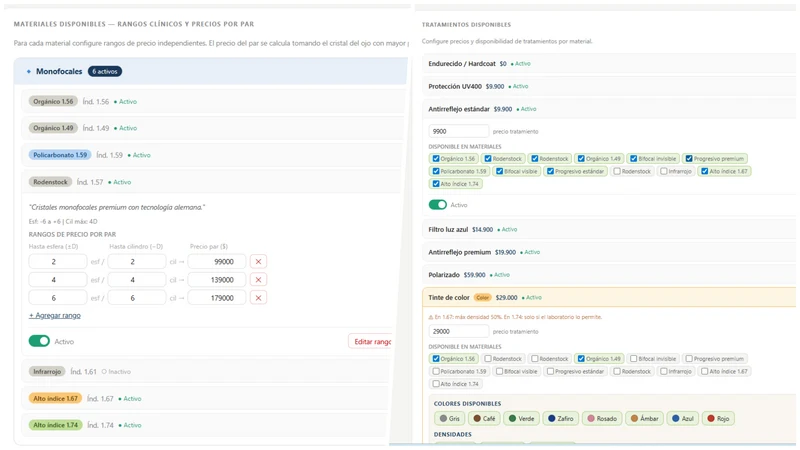Expand the Endurecido / Hardcoat treatment
Viewport: 800px width, 450px height.
(x=610, y=64)
